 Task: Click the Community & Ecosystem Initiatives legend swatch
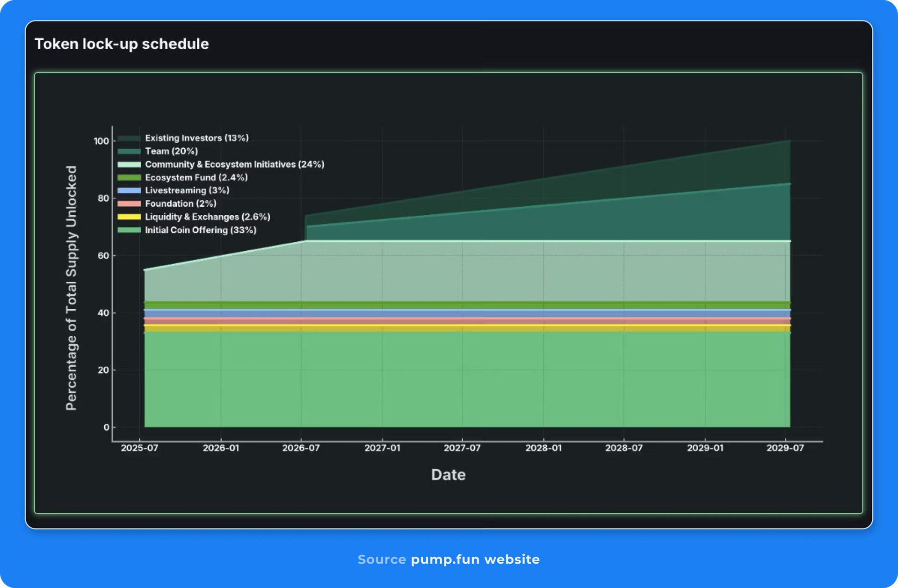coord(129,164)
